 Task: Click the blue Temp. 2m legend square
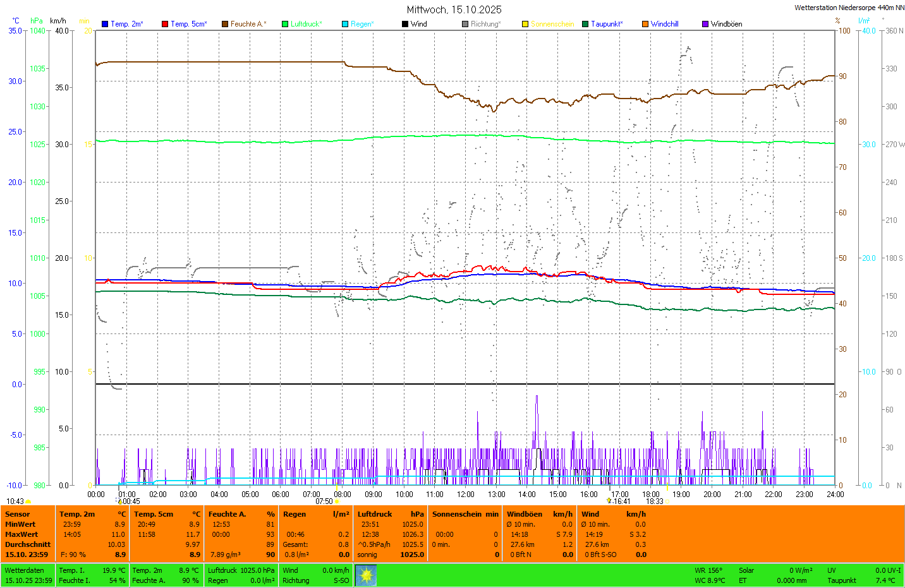click(105, 24)
